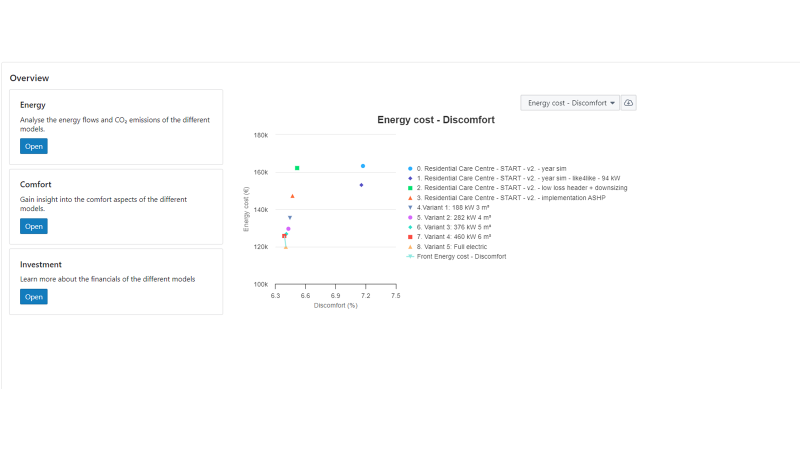Image resolution: width=800 pixels, height=450 pixels.
Task: Open the Investment section
Action: tap(33, 296)
